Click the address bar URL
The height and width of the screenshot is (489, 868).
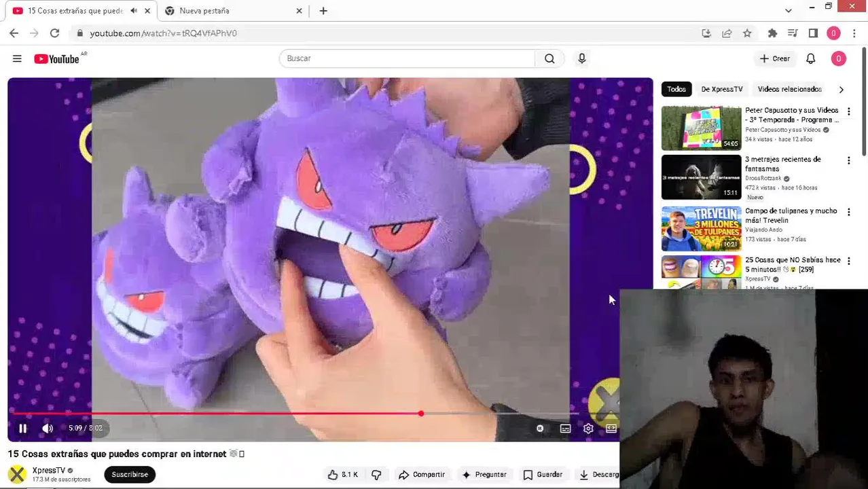(x=163, y=33)
